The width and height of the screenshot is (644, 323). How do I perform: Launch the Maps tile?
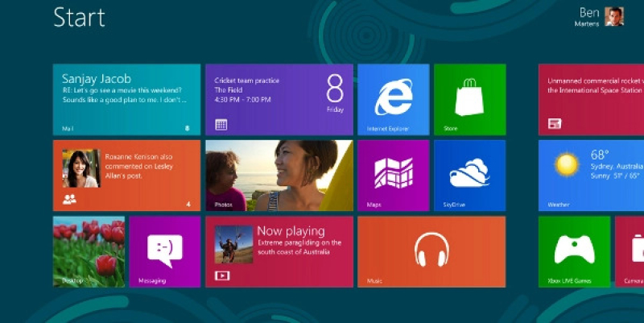click(393, 176)
